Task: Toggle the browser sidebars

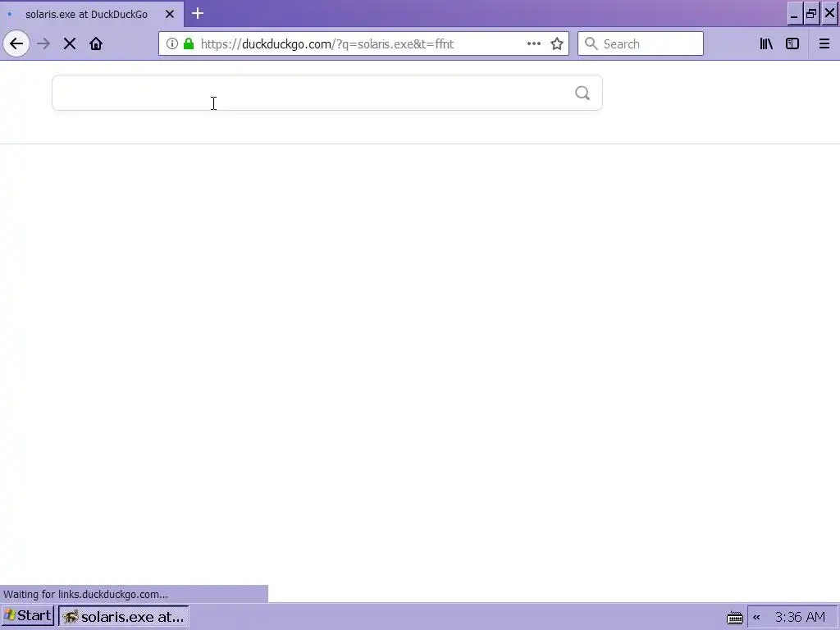Action: point(792,43)
